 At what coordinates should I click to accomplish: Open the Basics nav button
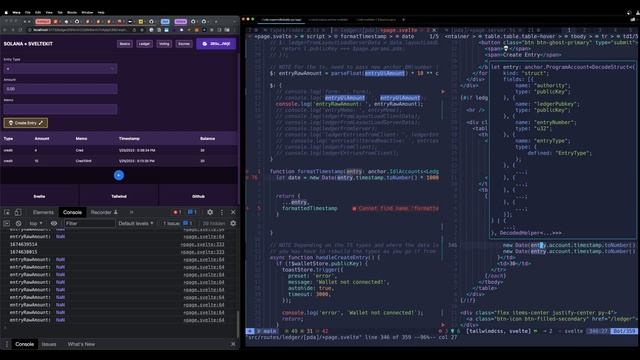pyautogui.click(x=124, y=44)
